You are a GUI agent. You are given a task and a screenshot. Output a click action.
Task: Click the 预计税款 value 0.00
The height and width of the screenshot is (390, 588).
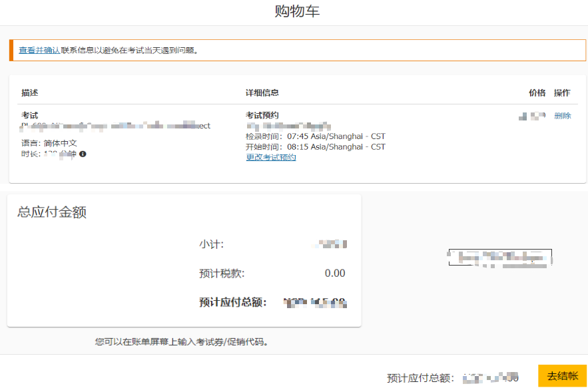pos(335,274)
